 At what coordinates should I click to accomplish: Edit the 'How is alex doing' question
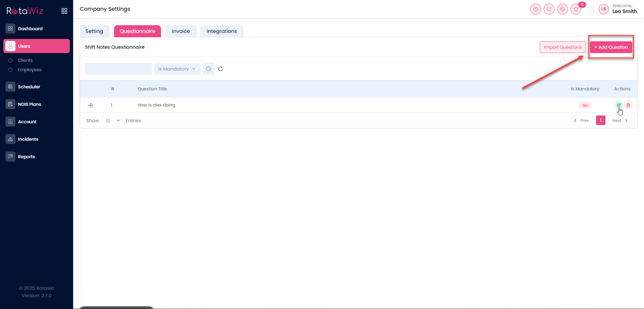619,105
